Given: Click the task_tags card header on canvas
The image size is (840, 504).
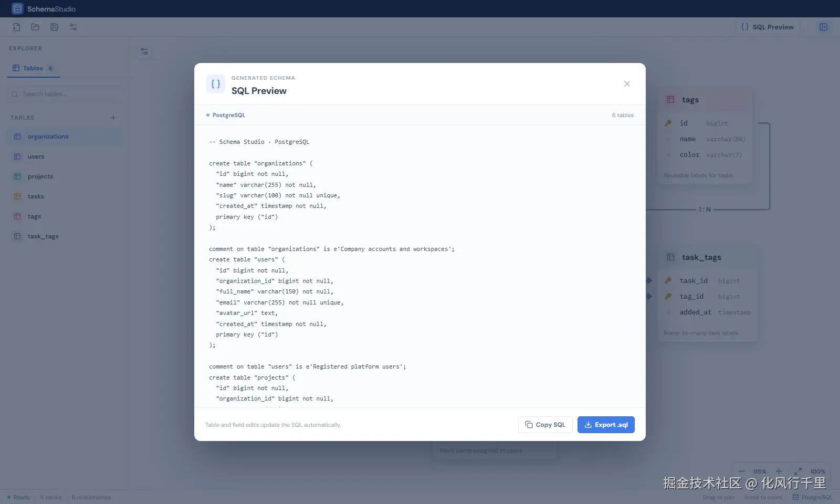Looking at the screenshot, I should pos(707,257).
